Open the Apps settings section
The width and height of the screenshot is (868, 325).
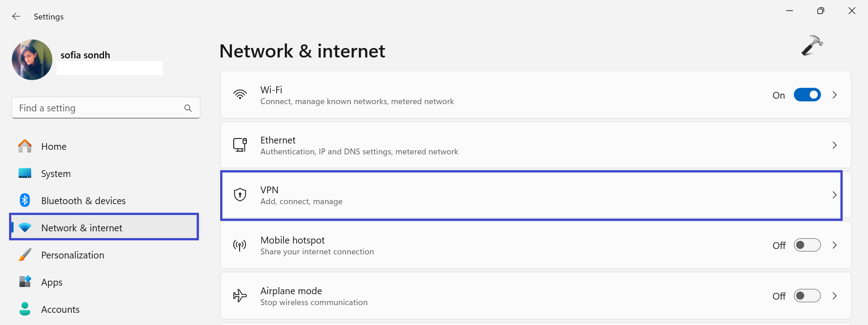[x=52, y=282]
